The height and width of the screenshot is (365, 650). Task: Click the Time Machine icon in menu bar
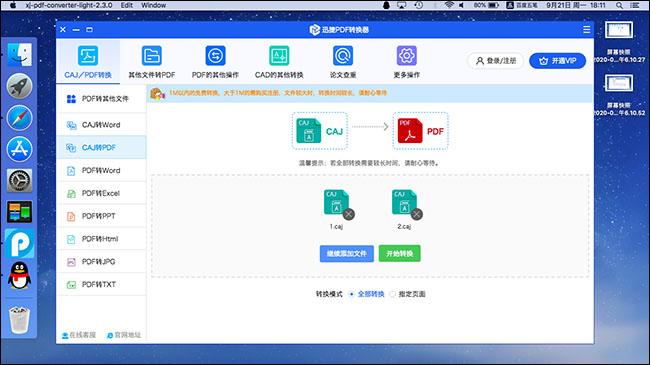[419, 5]
